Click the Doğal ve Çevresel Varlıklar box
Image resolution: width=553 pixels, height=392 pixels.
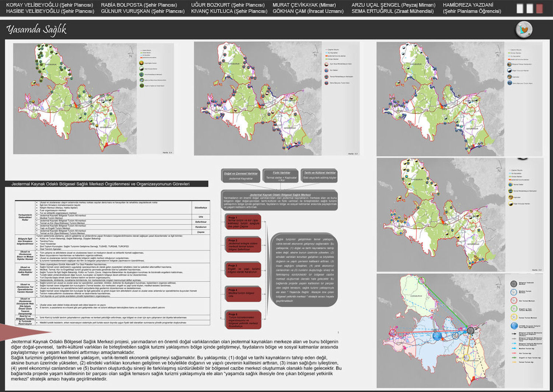(x=241, y=175)
